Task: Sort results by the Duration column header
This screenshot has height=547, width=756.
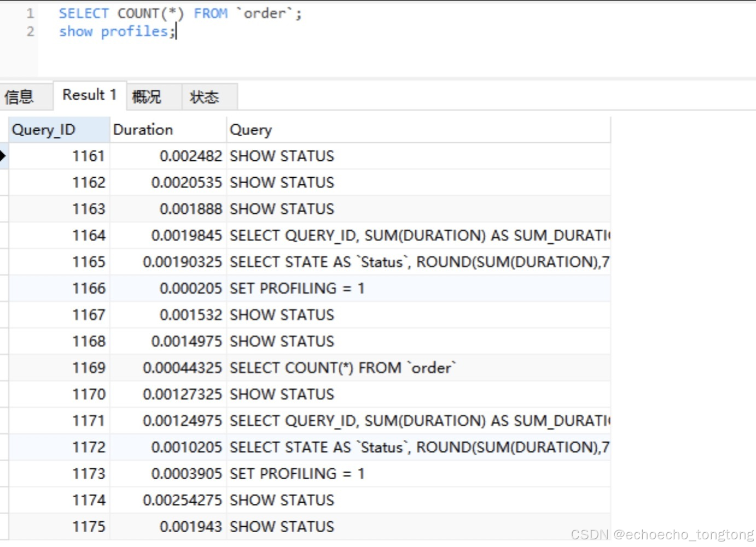Action: 143,129
